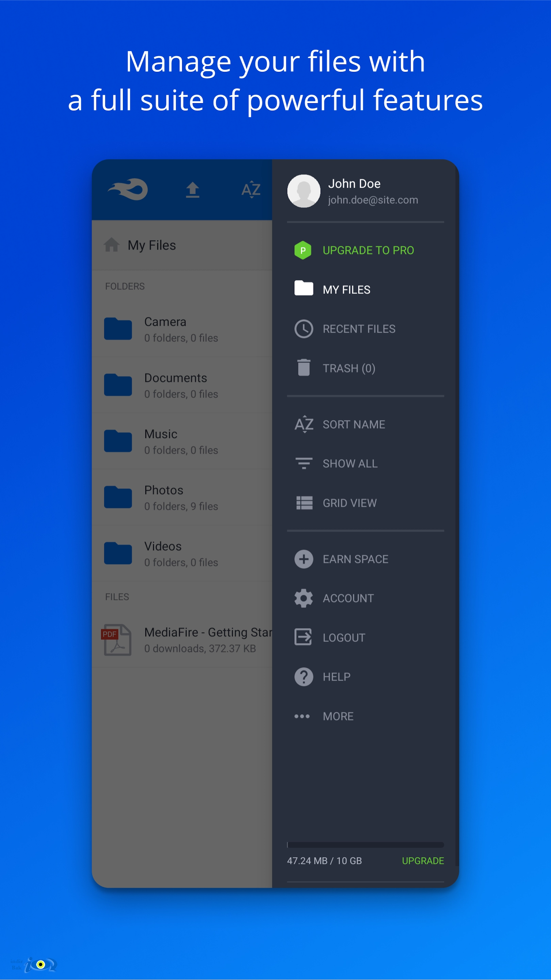Tap the upload arrow icon

[193, 190]
